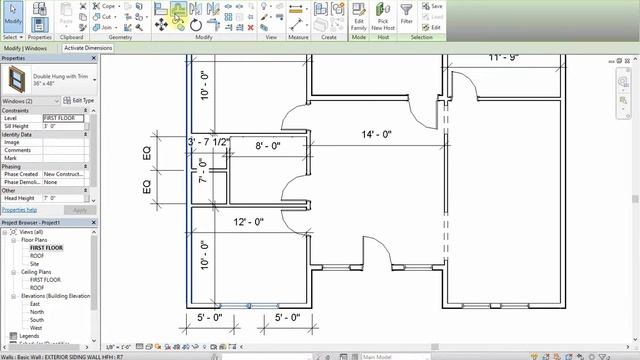The width and height of the screenshot is (640, 360).
Task: Toggle Select Pinned Elements in status bar
Action: click(x=558, y=357)
